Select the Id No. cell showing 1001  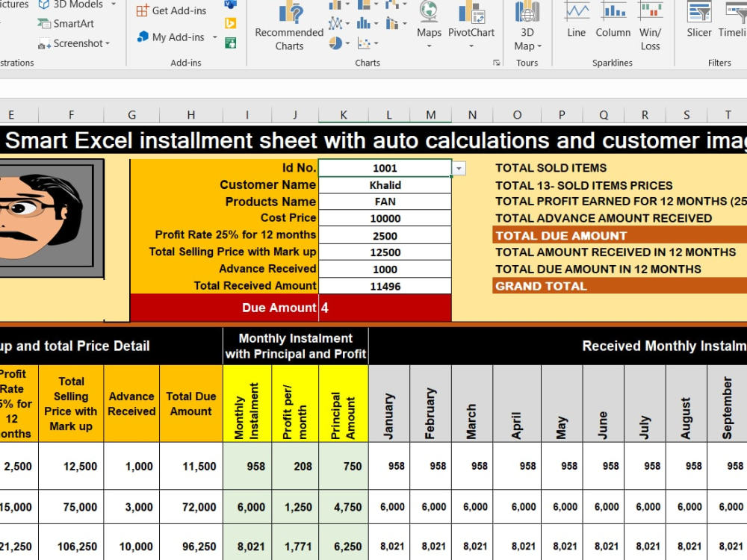tap(385, 167)
